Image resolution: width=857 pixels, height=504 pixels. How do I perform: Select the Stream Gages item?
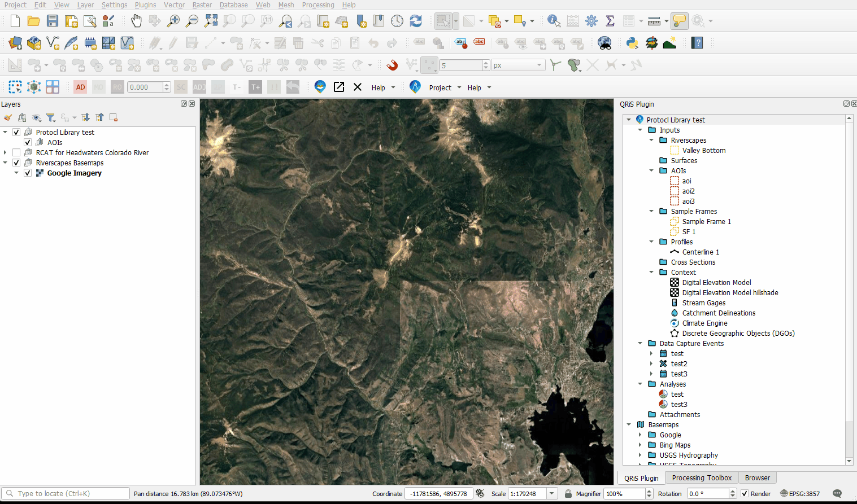704,303
